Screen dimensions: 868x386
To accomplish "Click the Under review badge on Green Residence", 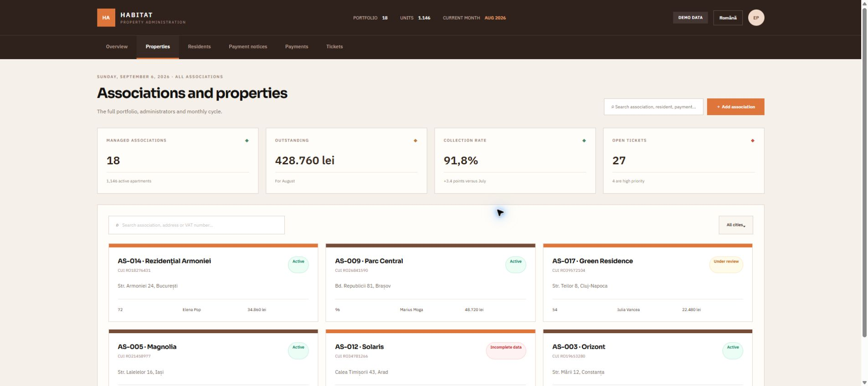I will 726,264.
